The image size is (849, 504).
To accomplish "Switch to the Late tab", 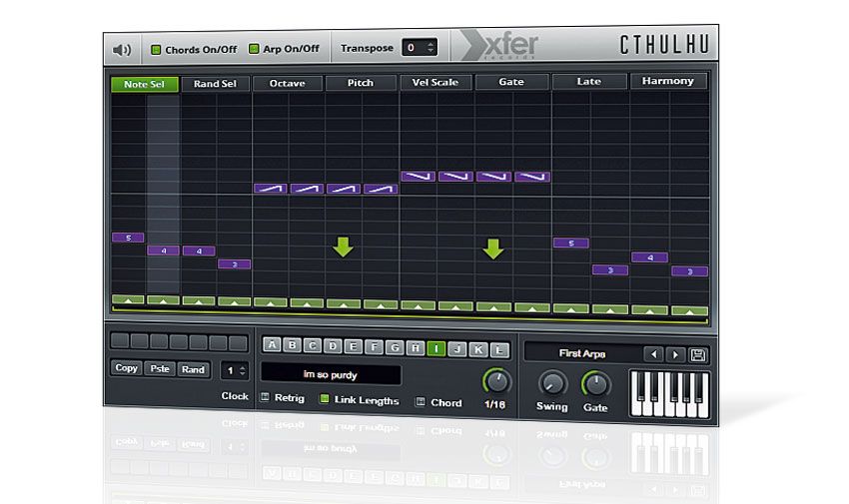I will [x=588, y=81].
